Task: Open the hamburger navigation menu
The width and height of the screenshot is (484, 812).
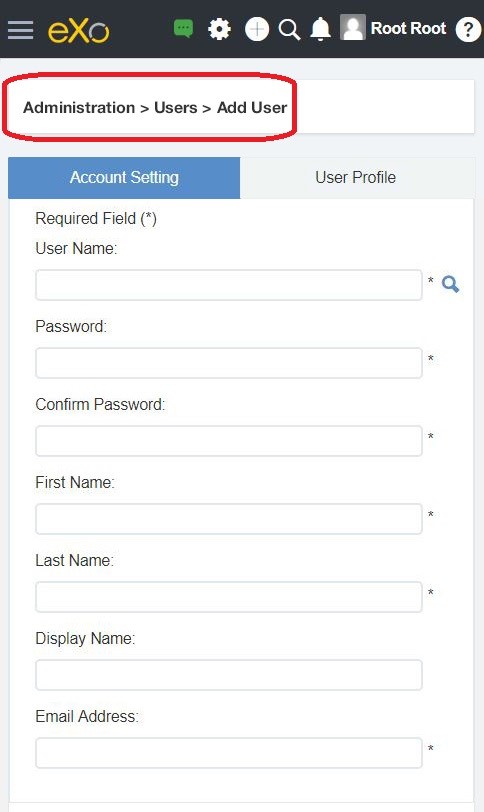Action: 21,30
